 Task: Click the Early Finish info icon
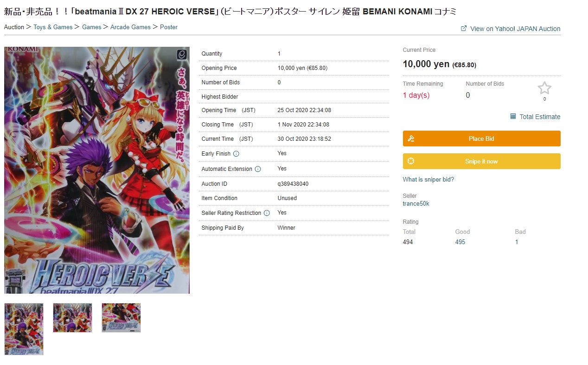pyautogui.click(x=236, y=154)
